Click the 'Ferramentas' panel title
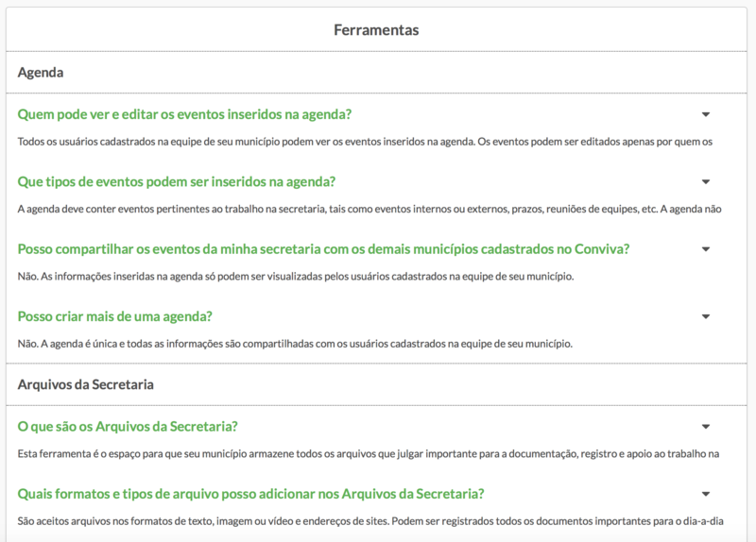Image resolution: width=756 pixels, height=542 pixels. click(x=376, y=30)
